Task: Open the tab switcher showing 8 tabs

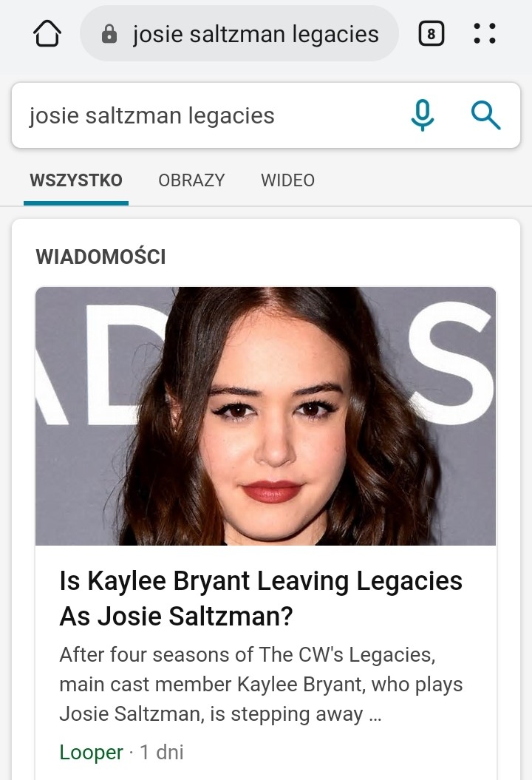Action: pyautogui.click(x=431, y=34)
